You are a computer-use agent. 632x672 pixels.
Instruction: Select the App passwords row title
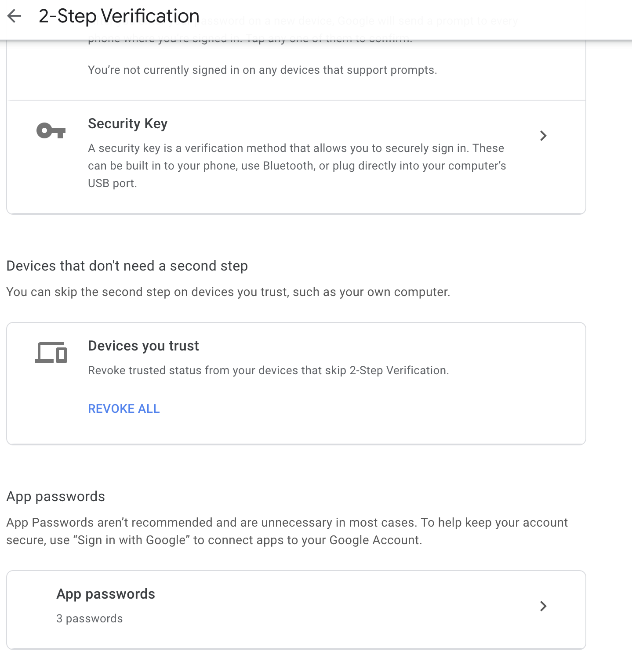[x=105, y=594]
